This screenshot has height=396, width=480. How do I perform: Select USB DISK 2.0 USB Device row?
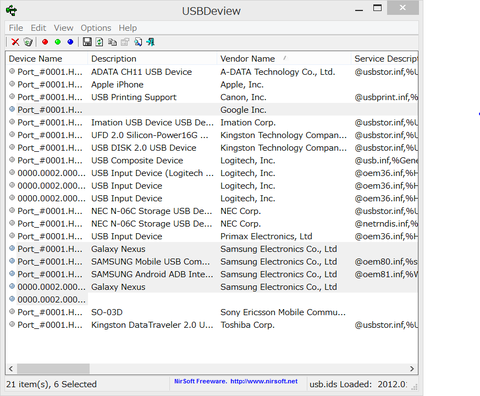(212, 148)
